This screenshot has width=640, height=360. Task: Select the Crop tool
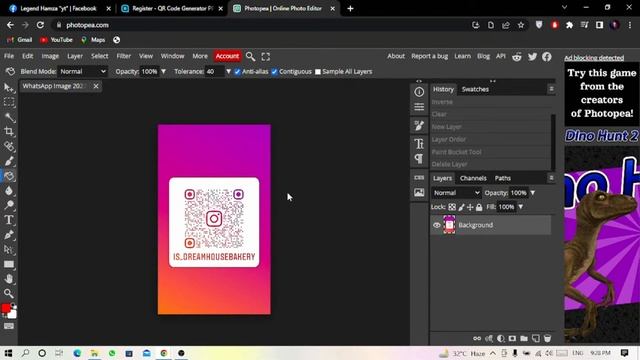[x=9, y=131]
